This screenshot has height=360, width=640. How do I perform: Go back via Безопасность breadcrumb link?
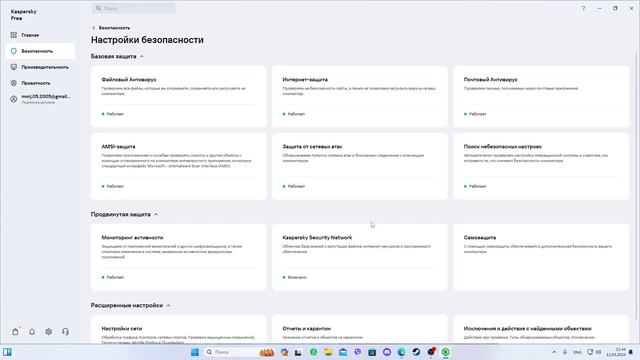(x=114, y=28)
